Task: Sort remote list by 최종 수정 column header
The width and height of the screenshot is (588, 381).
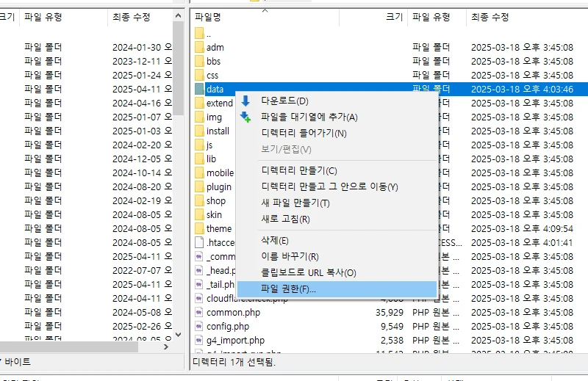Action: coord(527,17)
